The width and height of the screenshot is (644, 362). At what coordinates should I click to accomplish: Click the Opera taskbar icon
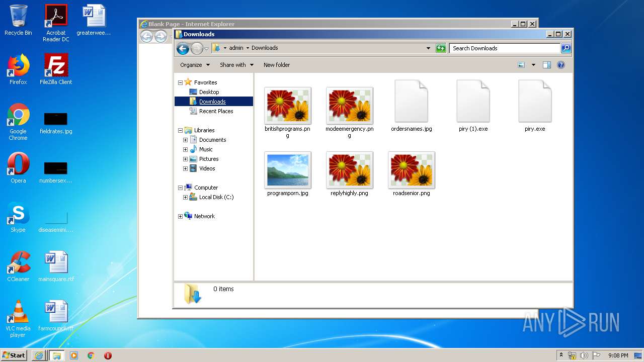point(108,355)
